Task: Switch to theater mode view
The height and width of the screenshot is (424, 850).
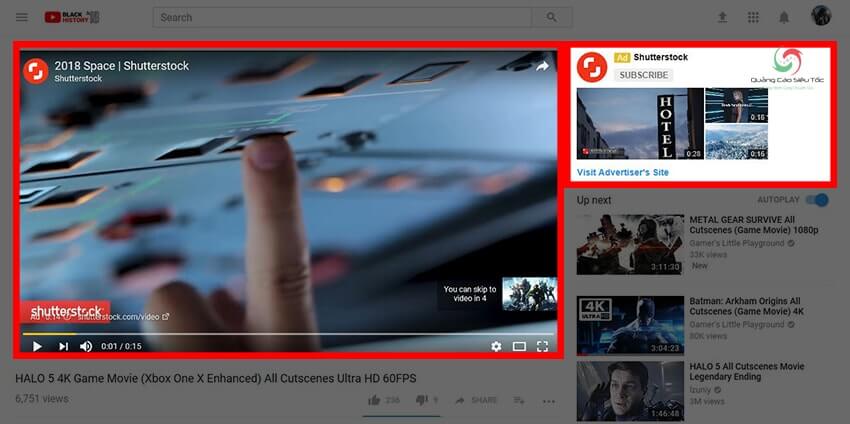Action: [519, 346]
